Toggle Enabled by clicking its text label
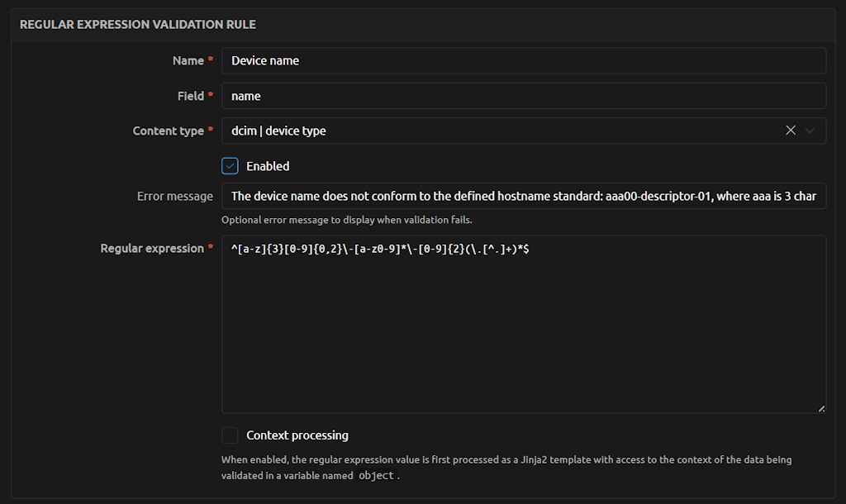This screenshot has width=846, height=504. click(x=268, y=166)
